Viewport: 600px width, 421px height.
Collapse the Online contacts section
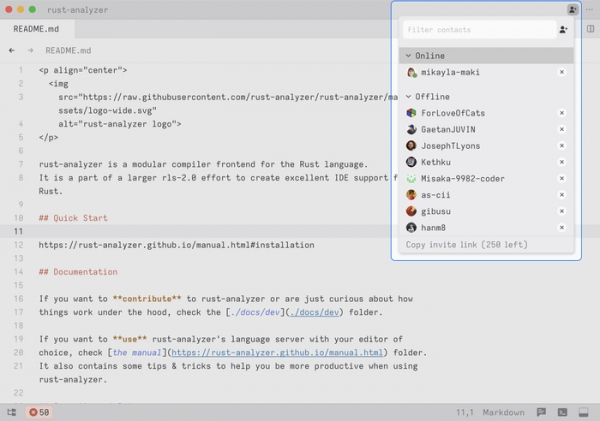[408, 56]
